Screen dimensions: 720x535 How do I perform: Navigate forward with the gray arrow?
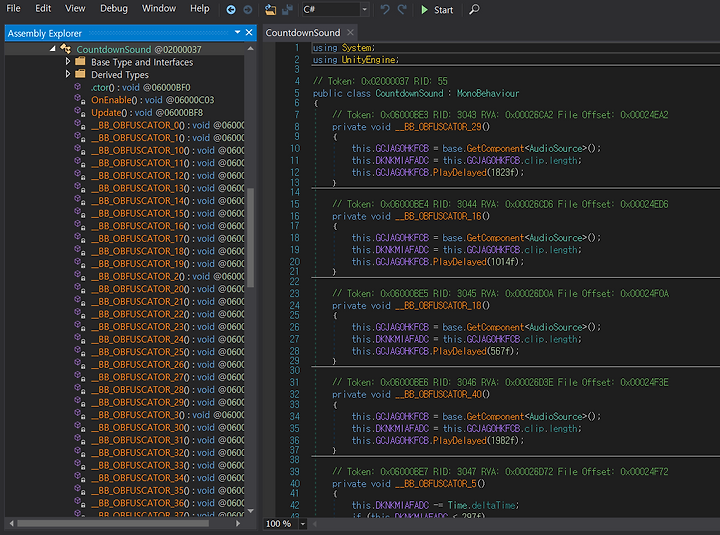248,10
